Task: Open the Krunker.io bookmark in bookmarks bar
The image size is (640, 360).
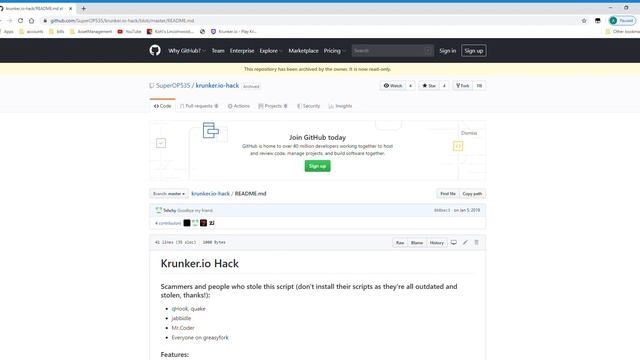Action: 233,31
